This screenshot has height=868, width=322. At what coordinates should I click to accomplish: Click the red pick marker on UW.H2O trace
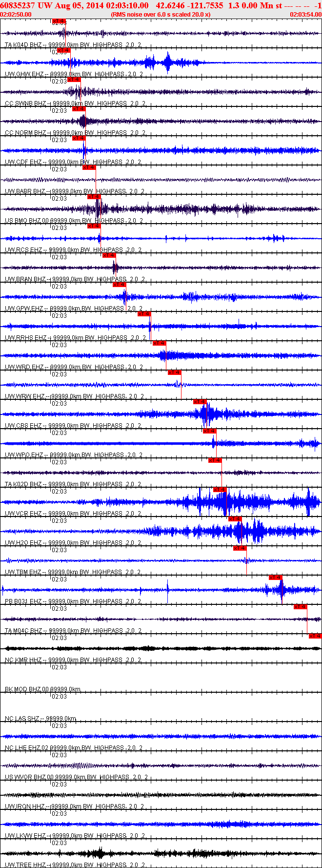pos(235,519)
